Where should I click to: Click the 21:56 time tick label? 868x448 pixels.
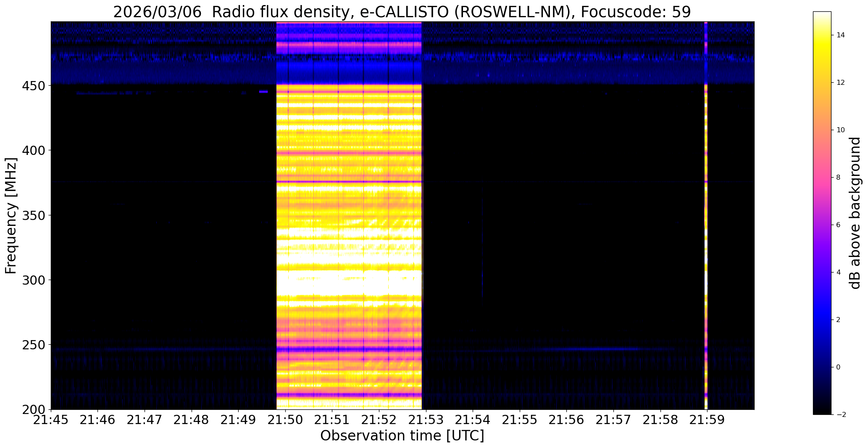click(x=567, y=420)
